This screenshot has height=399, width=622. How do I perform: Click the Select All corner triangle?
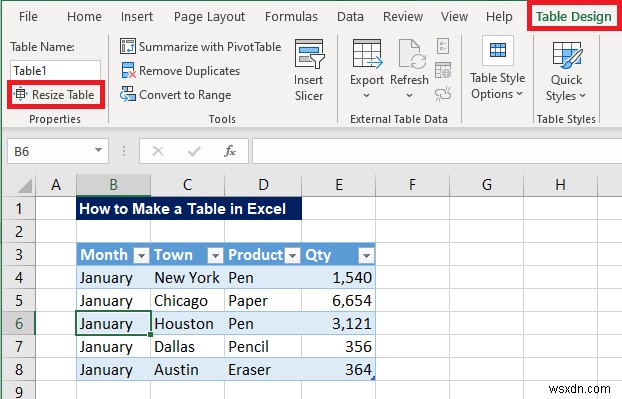(x=25, y=186)
